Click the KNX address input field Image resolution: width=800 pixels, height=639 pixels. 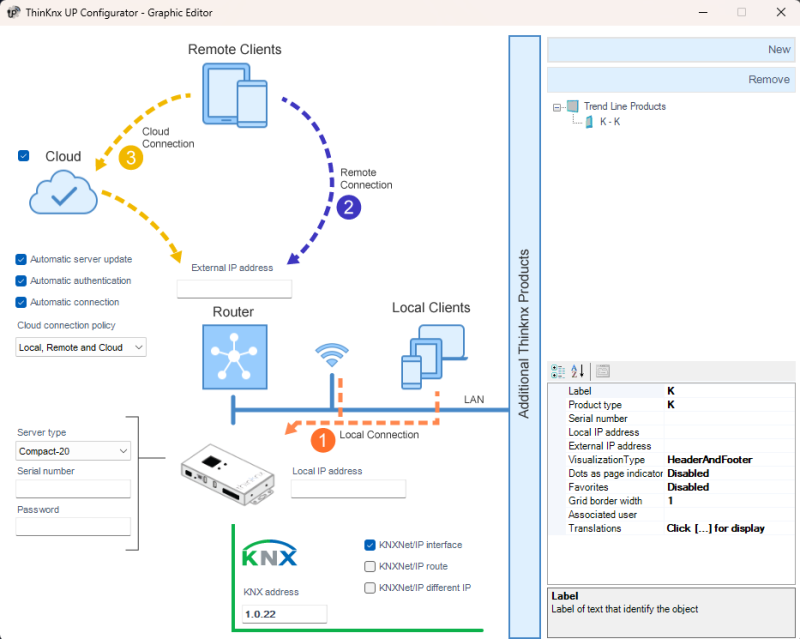point(284,614)
